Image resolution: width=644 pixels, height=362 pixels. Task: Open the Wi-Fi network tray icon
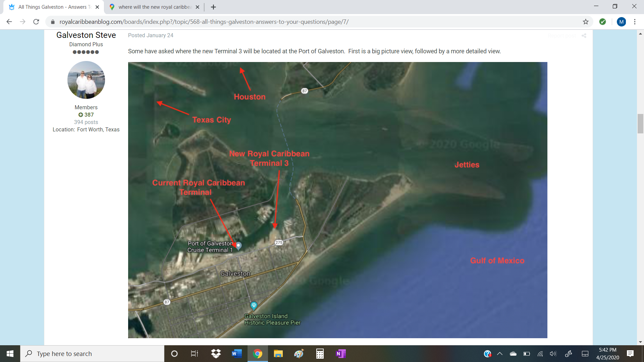[x=540, y=354]
